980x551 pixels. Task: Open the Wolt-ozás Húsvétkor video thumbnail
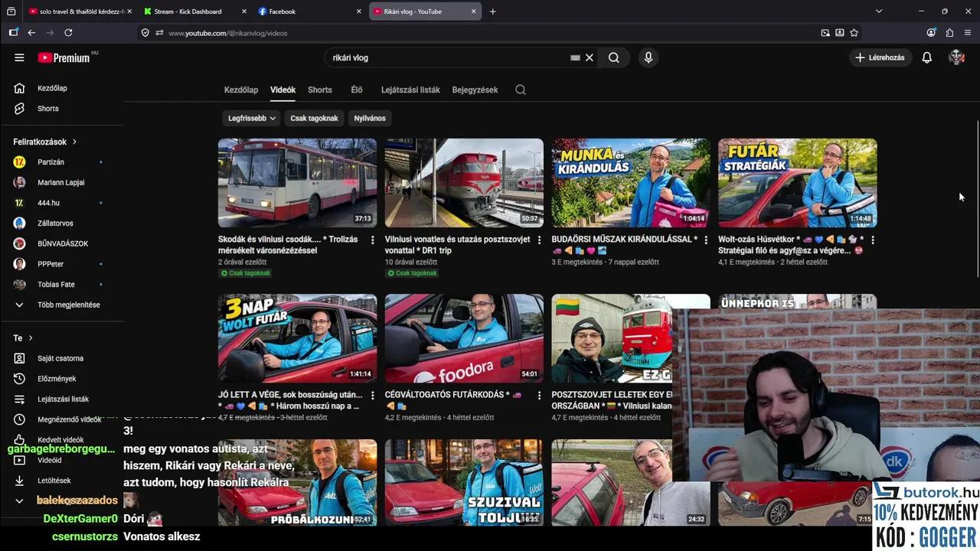(797, 183)
